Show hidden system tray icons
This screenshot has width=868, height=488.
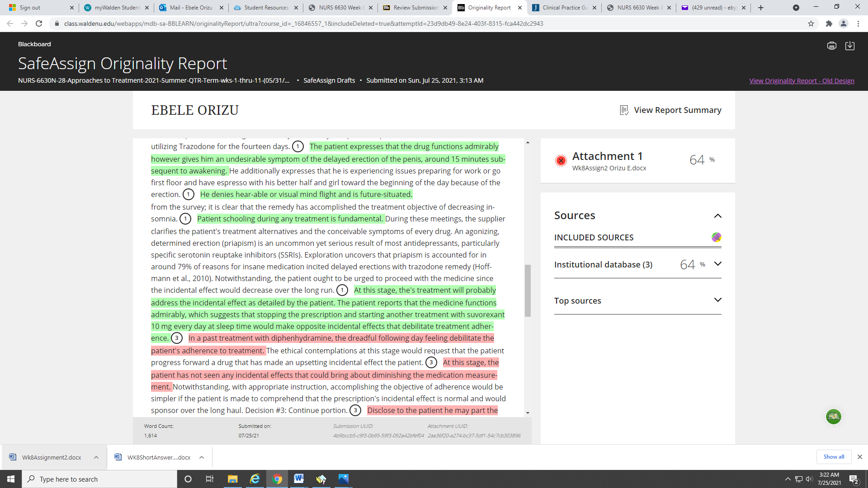788,479
